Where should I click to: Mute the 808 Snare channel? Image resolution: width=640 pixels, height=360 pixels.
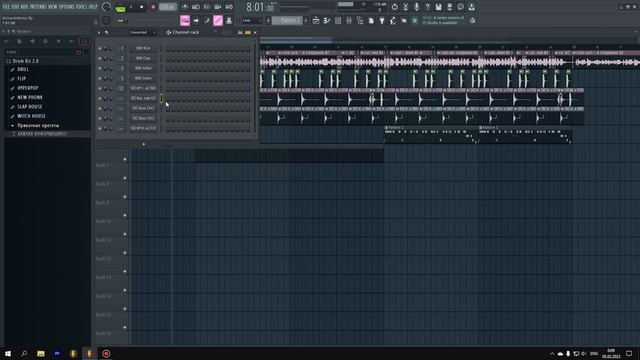click(100, 78)
